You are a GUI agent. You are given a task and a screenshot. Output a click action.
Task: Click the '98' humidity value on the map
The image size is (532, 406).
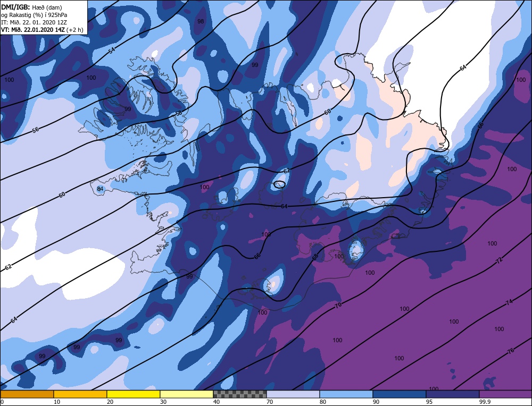point(201,21)
